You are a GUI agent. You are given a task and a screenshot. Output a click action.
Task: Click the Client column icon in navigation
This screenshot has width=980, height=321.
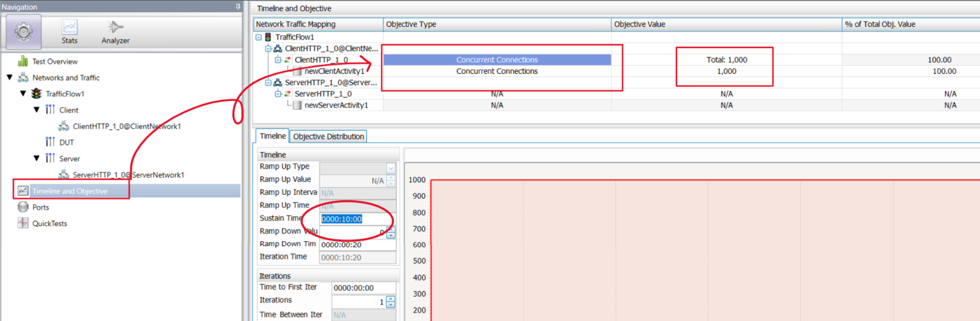coord(50,110)
